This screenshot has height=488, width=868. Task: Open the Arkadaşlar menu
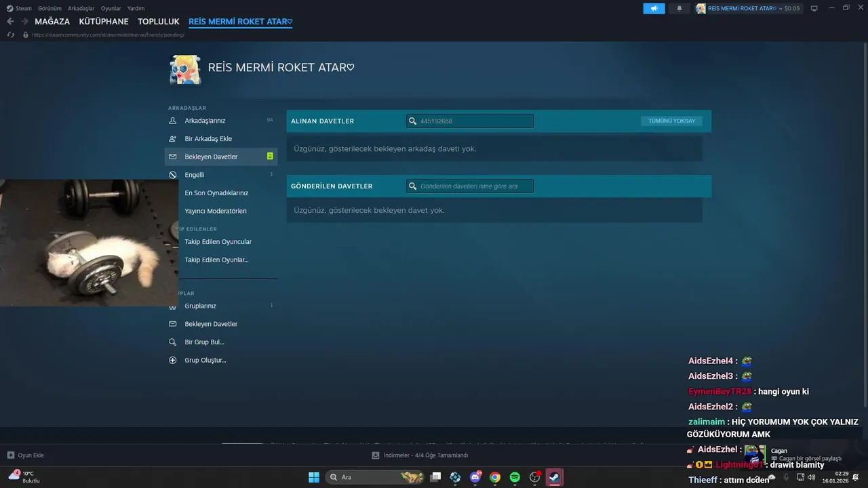(81, 8)
